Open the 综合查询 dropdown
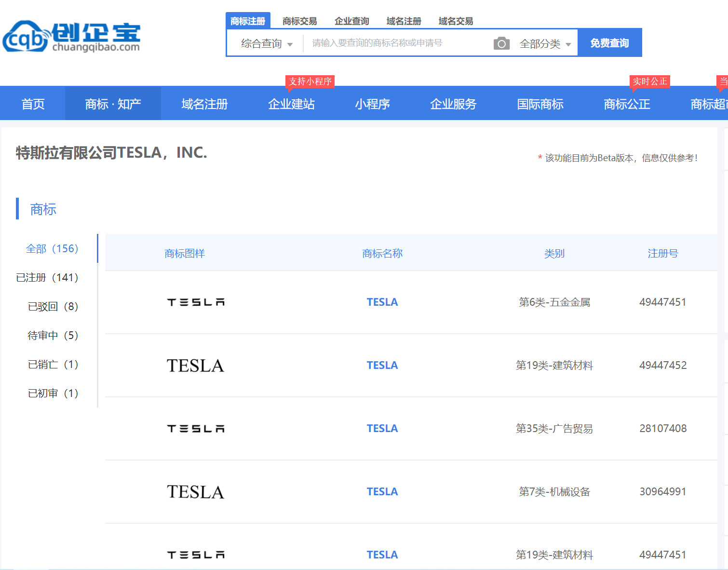Screen dimensions: 728x570 pos(266,43)
